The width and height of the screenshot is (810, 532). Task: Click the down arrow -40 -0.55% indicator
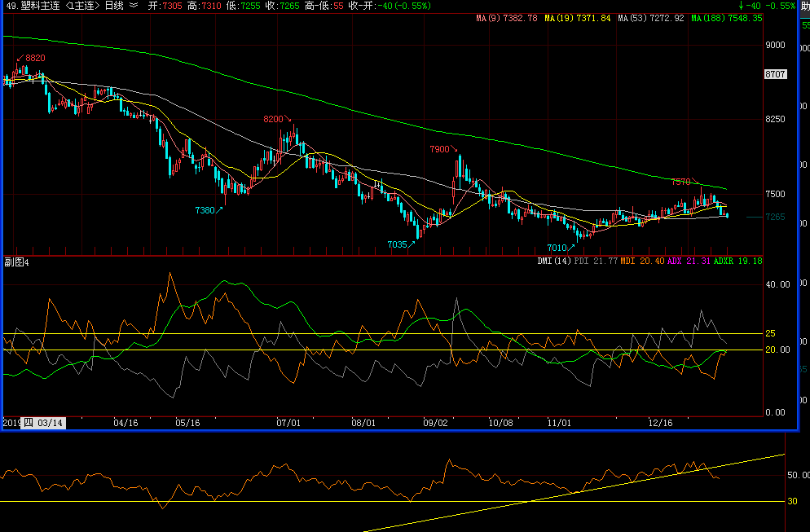click(x=766, y=6)
